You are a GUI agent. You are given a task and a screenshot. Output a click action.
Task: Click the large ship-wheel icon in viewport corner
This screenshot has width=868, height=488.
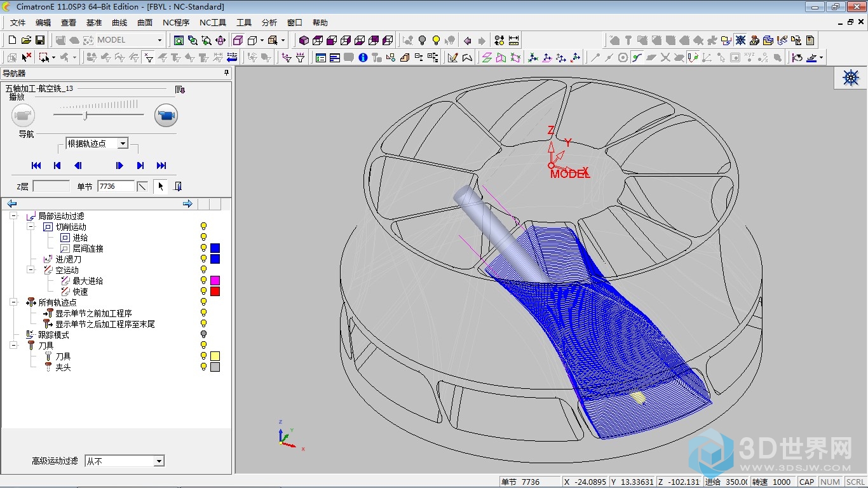tap(851, 78)
